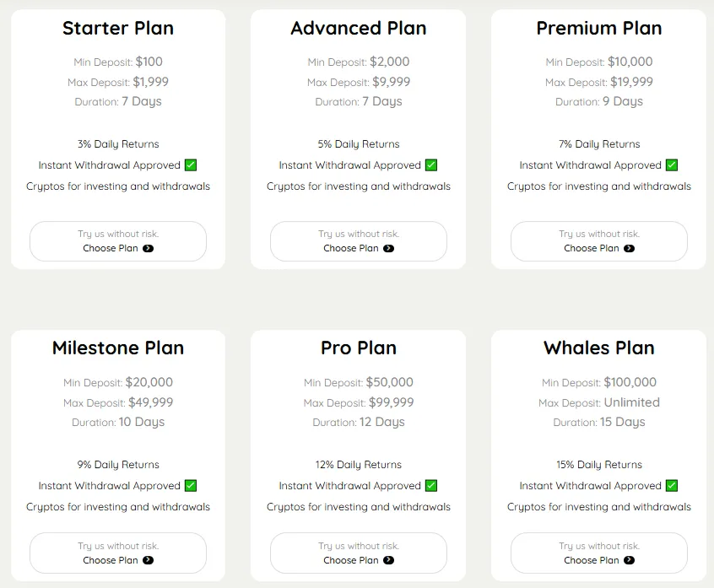
Task: Click the arrow icon in Whales Plan button
Action: tap(630, 560)
